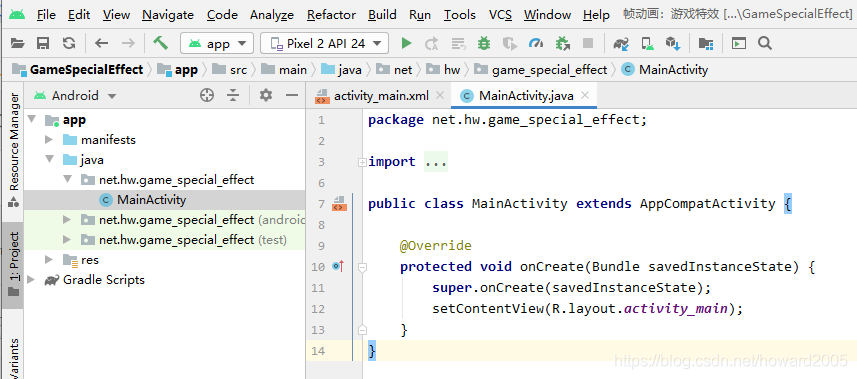Close the activity_main.xml tab
Image resolution: width=857 pixels, height=379 pixels.
pyautogui.click(x=439, y=96)
